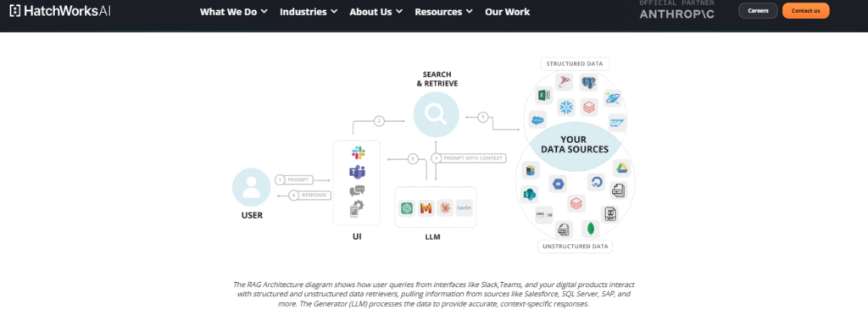Click the UNSTRUCTURED DATA label

tap(576, 246)
